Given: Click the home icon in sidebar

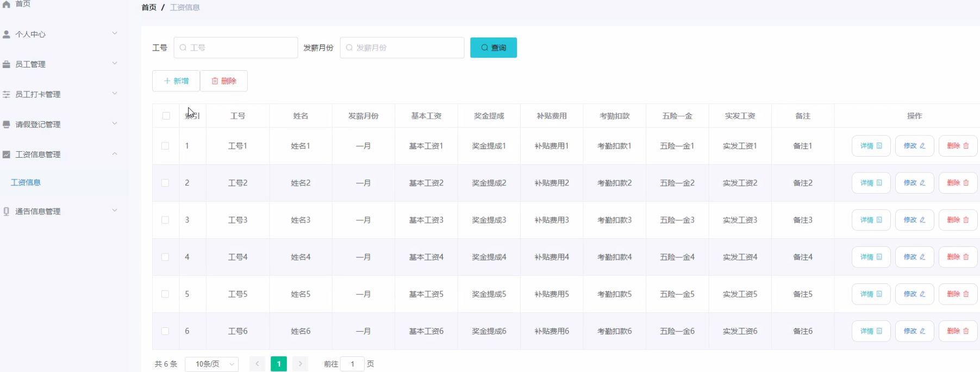Looking at the screenshot, I should pos(7,4).
